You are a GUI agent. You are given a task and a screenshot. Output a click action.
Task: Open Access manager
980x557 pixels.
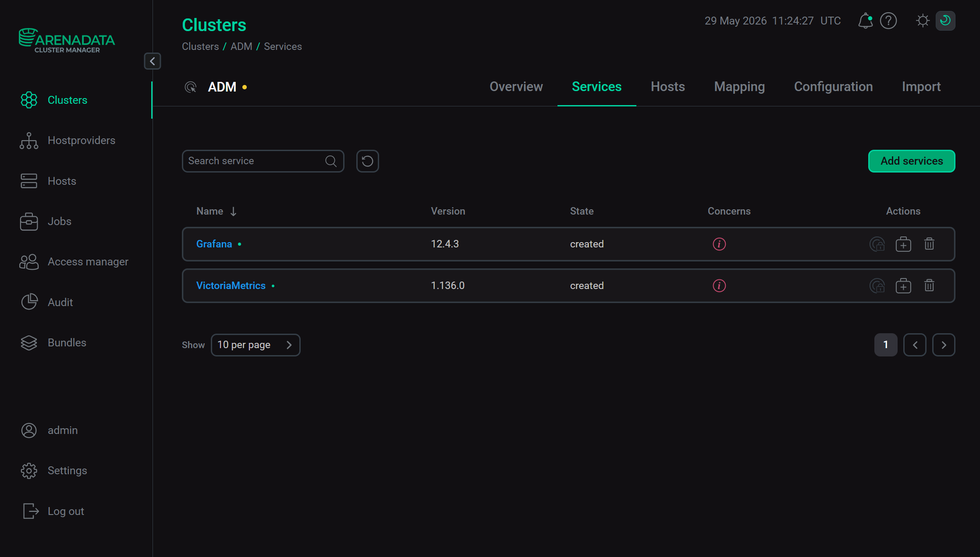point(74,262)
